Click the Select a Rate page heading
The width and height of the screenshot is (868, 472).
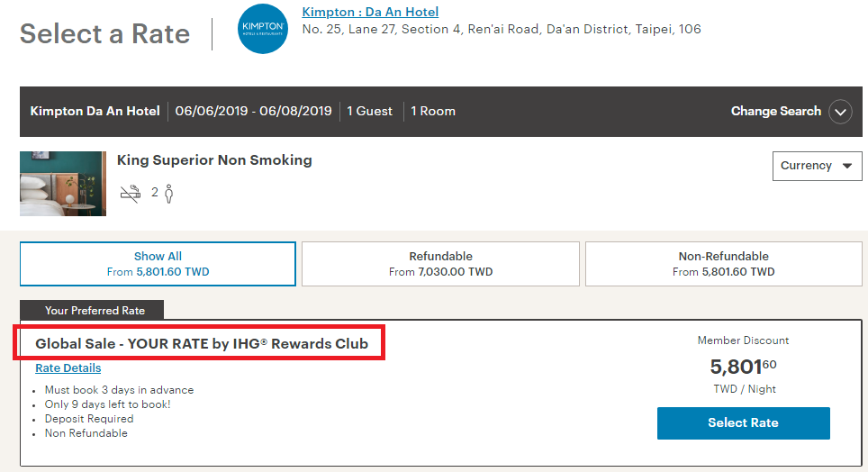104,34
